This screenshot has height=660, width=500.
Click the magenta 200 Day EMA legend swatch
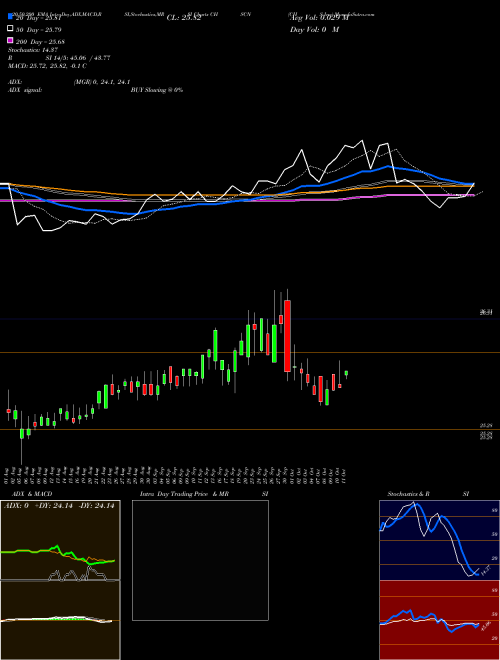pos(10,40)
